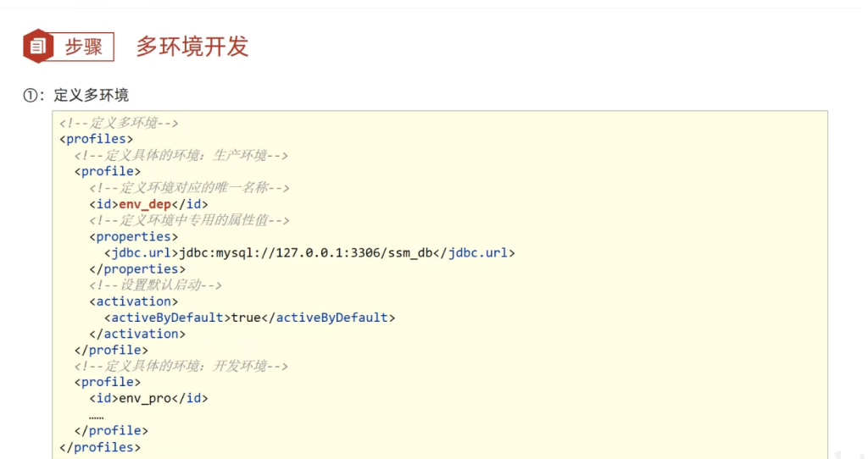This screenshot has width=868, height=459.
Task: Click the …… ellipsis placeholder line
Action: [96, 415]
